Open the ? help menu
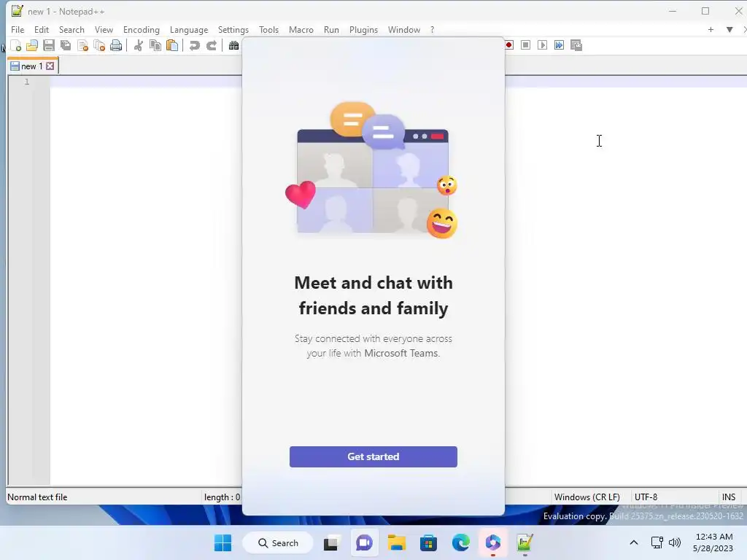This screenshot has height=560, width=747. point(432,29)
